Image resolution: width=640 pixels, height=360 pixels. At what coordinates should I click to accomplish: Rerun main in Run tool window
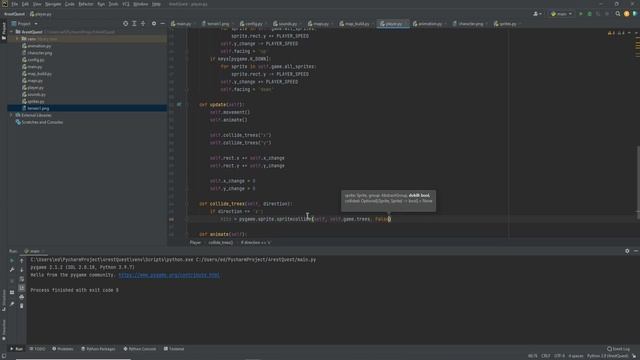12,260
